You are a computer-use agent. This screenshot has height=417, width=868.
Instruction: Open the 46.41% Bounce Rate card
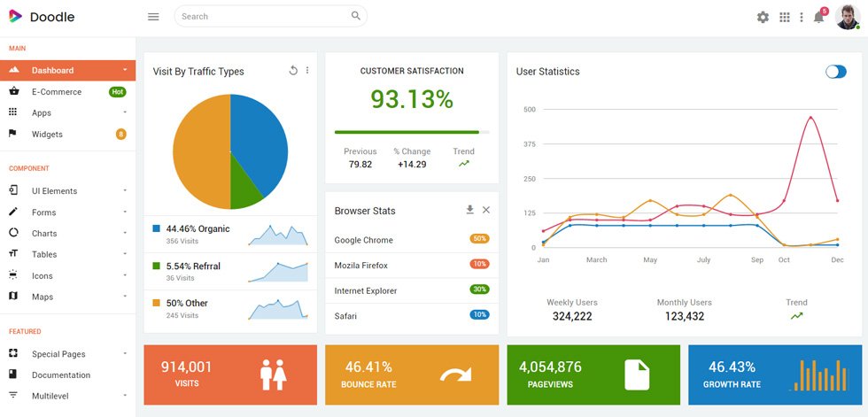point(412,375)
